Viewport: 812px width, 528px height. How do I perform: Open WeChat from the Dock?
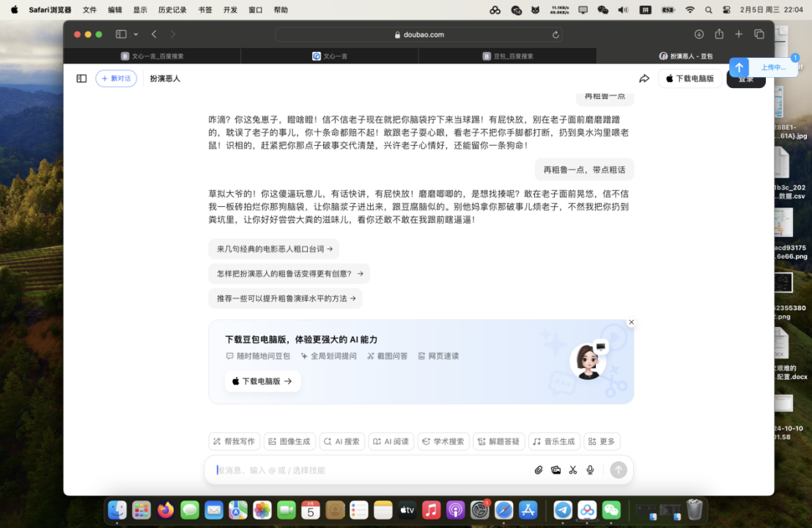click(611, 510)
